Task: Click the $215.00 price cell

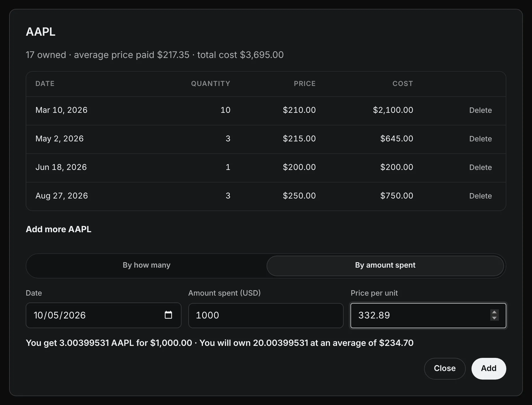Action: [299, 139]
